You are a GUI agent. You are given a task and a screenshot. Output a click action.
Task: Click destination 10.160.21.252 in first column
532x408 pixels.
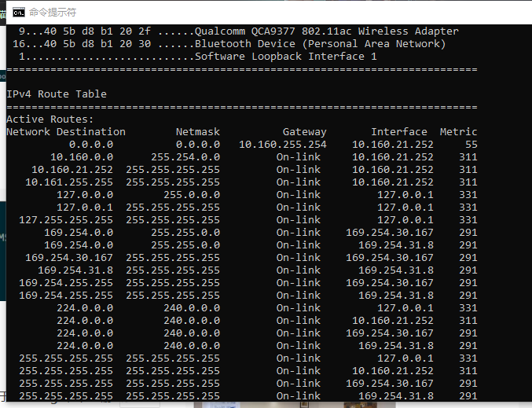click(x=72, y=169)
